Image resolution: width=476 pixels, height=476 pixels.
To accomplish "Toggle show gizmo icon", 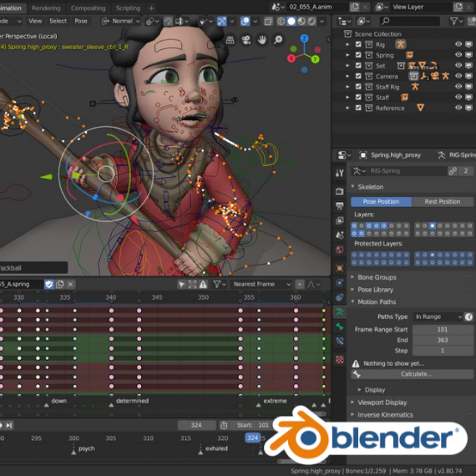I will tap(222, 21).
